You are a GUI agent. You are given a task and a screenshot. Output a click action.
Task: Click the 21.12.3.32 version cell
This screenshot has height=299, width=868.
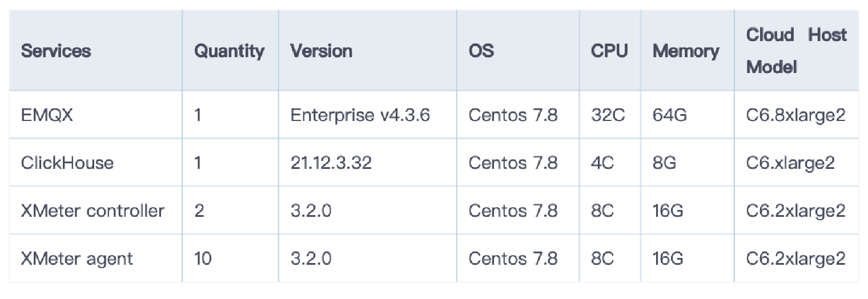click(331, 163)
